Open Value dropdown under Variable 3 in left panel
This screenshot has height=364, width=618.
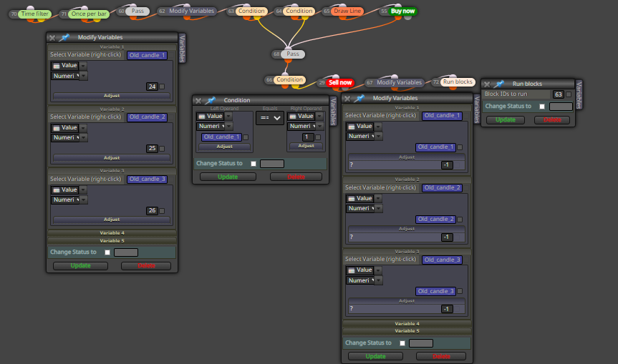[69, 190]
